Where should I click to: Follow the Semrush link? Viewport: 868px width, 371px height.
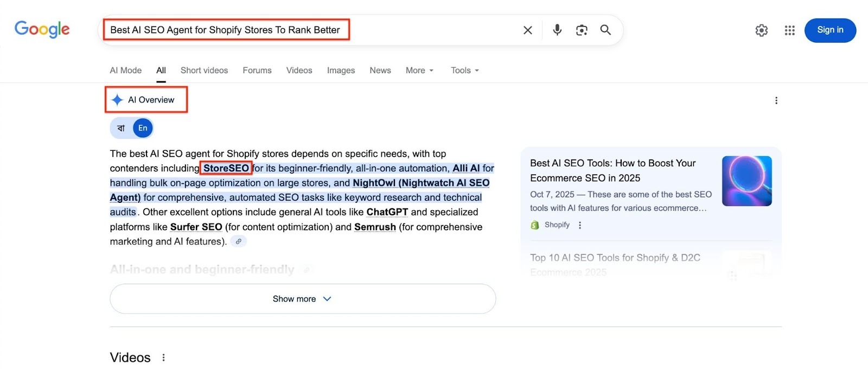[x=375, y=227]
